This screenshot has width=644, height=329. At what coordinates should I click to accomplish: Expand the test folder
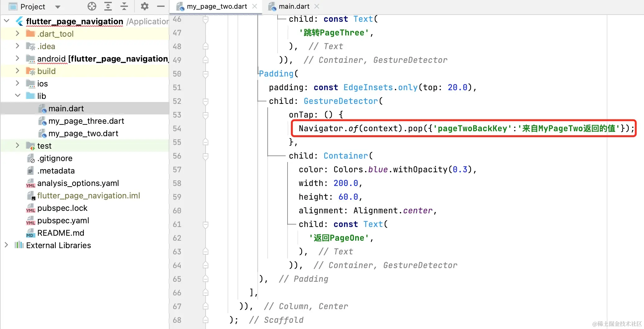tap(18, 146)
